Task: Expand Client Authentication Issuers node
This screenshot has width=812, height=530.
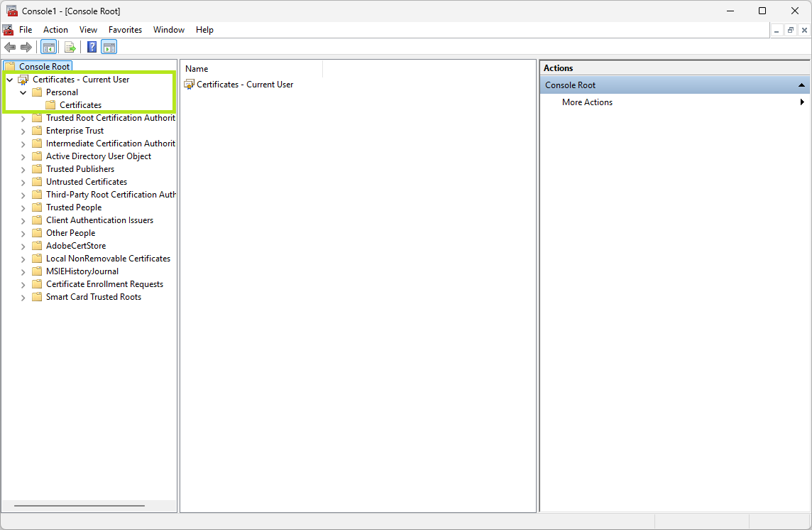Action: coord(23,220)
